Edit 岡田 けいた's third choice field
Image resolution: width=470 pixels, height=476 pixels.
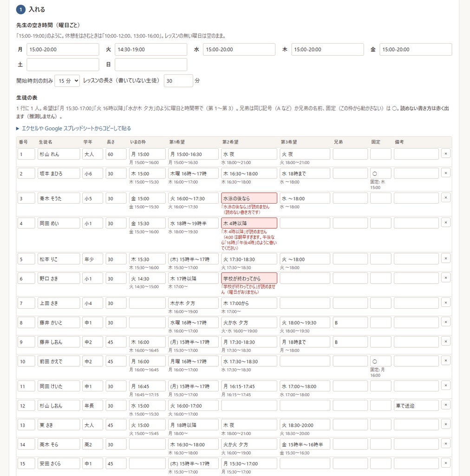tap(305, 386)
